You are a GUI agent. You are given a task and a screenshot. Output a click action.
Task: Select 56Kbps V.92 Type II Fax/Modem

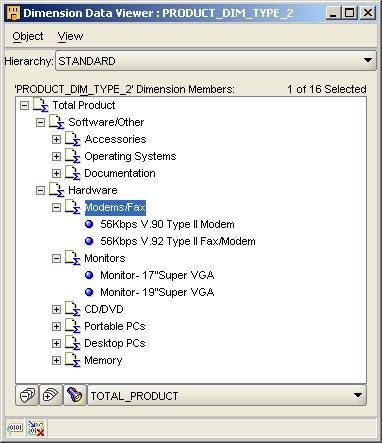tap(178, 241)
